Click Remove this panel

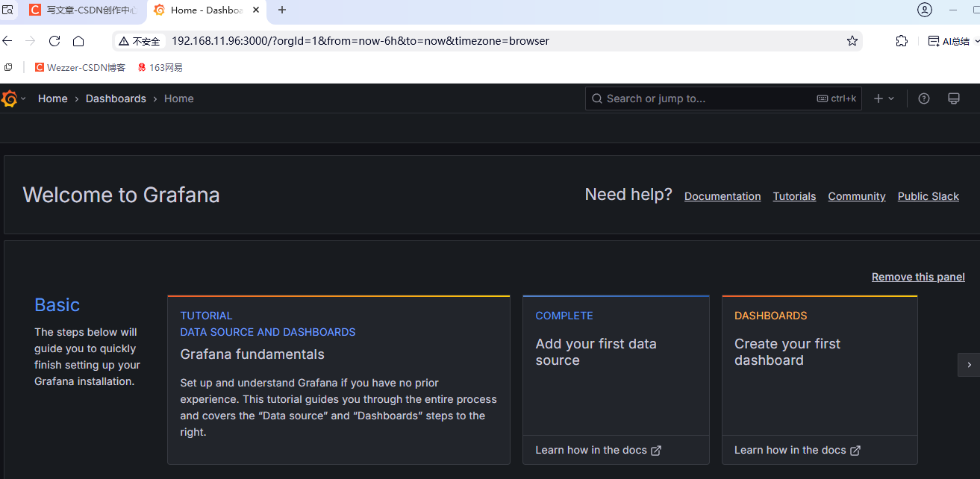[x=918, y=277]
